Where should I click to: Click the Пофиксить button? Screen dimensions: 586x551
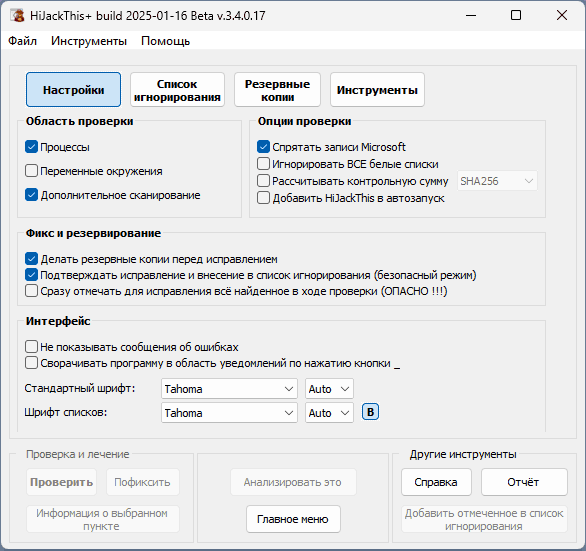[142, 482]
